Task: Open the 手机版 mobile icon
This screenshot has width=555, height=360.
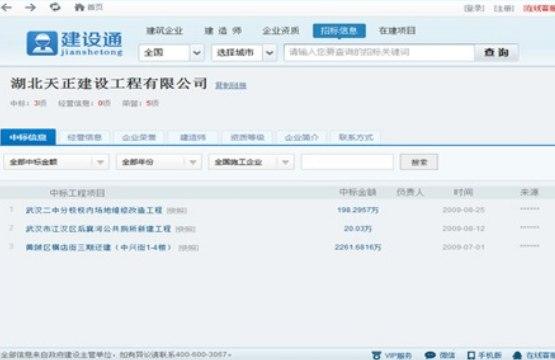Action: [471, 355]
